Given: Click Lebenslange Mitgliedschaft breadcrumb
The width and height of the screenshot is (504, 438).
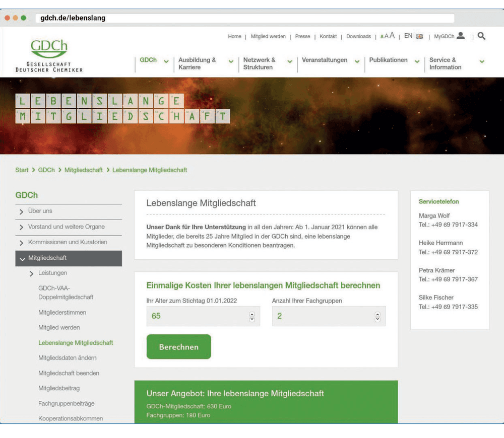Looking at the screenshot, I should [x=150, y=170].
